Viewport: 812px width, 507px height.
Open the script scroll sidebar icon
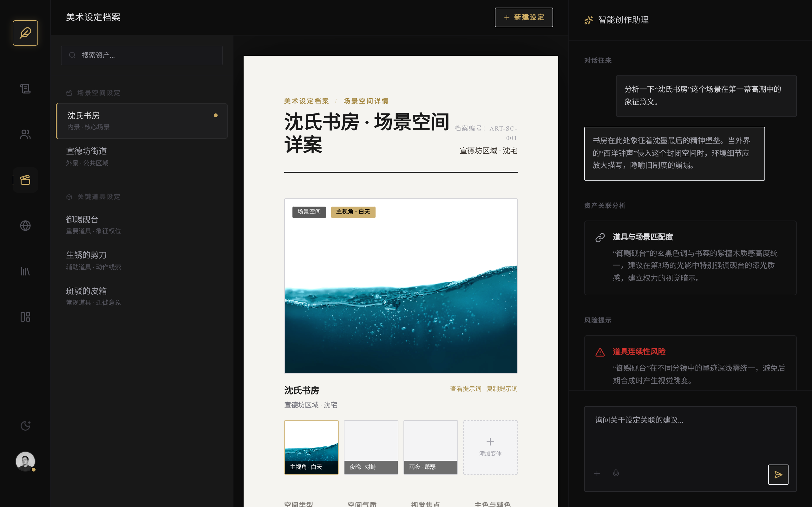click(25, 89)
